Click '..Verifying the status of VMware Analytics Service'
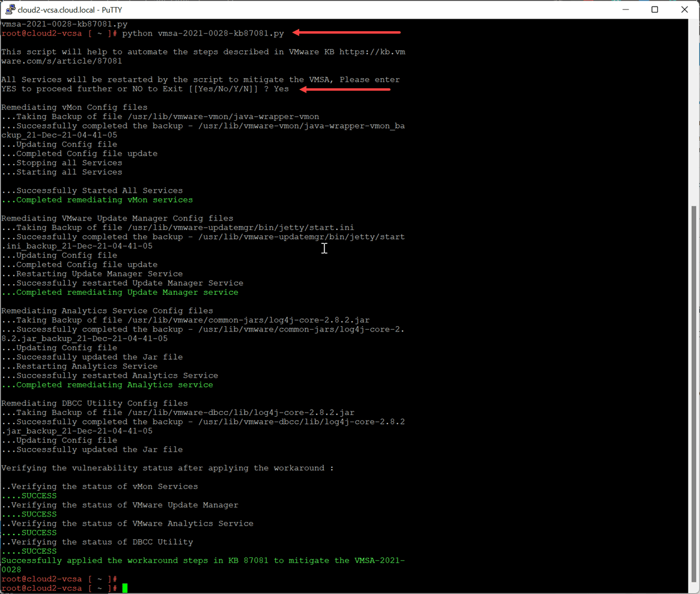This screenshot has width=700, height=594. (127, 524)
